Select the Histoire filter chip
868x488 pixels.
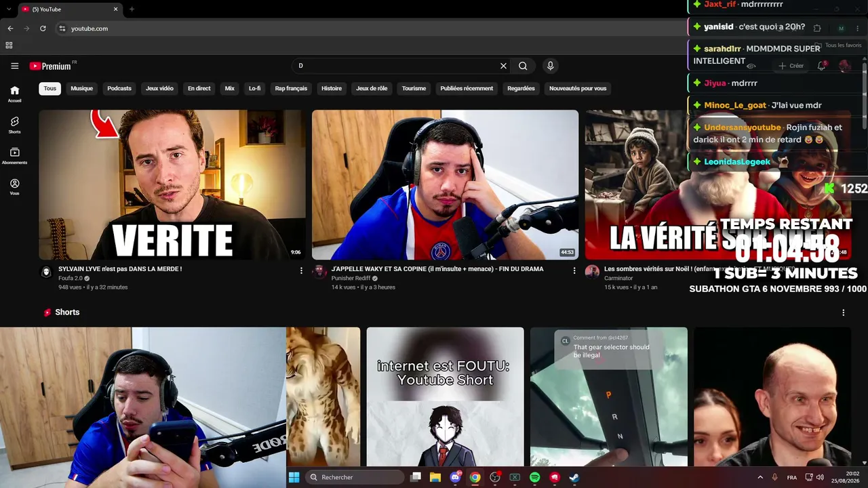coord(332,88)
